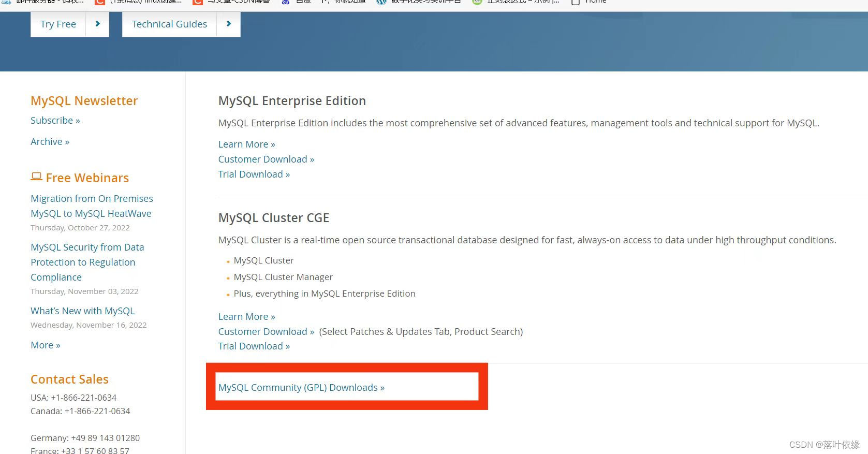Click '(Select Patches & Updates Tab, Product Search)' note
The height and width of the screenshot is (454, 868).
pos(421,332)
